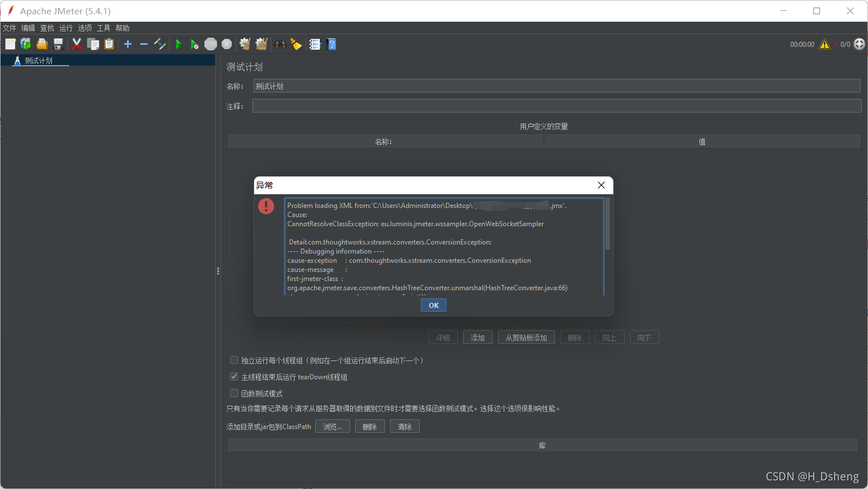Click the 向下 button
868x489 pixels.
pyautogui.click(x=645, y=338)
